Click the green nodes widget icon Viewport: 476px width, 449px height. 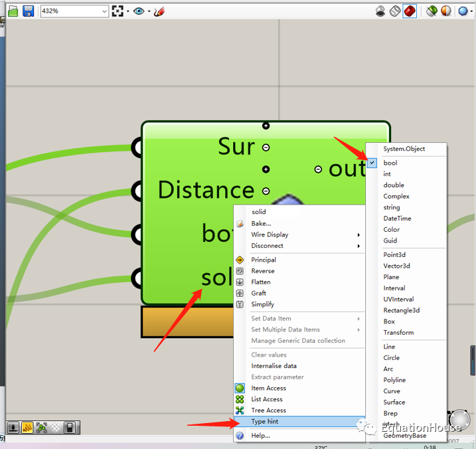click(42, 428)
